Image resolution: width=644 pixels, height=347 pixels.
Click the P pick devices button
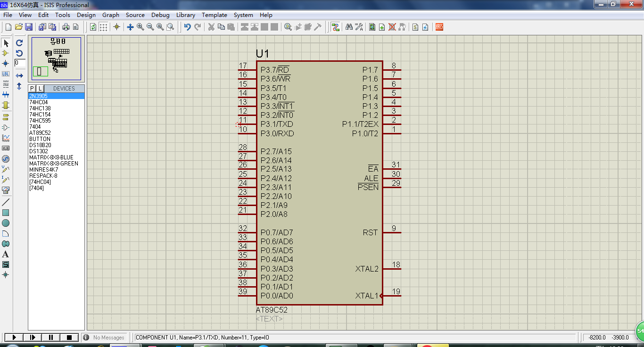point(32,89)
